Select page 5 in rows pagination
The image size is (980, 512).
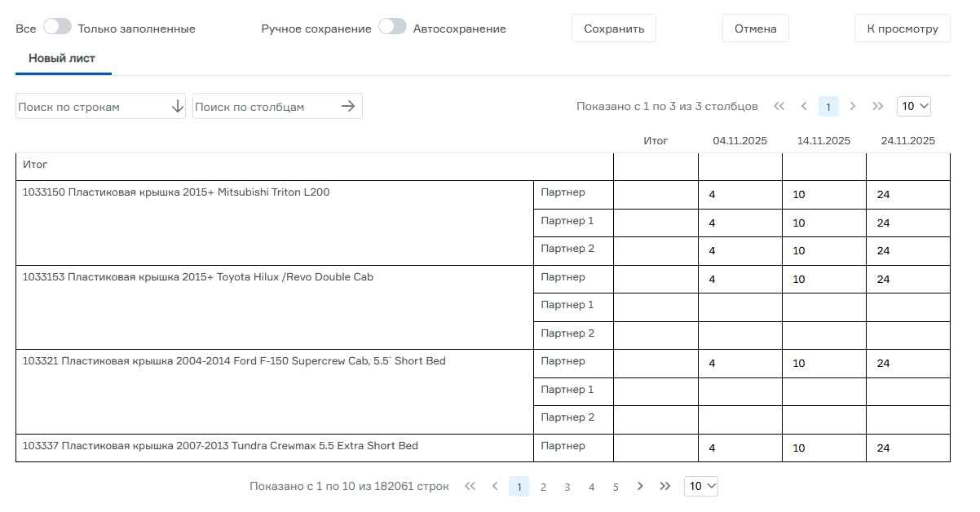[616, 487]
